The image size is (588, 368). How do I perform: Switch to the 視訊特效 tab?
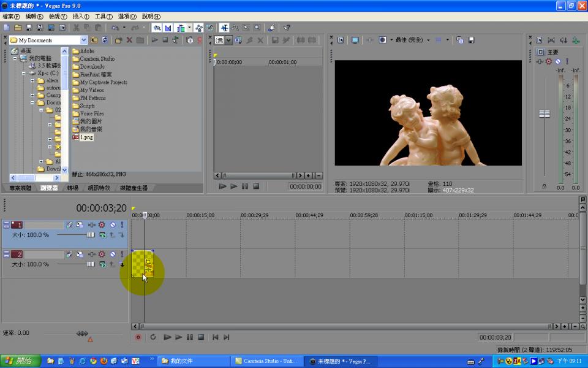coord(99,188)
